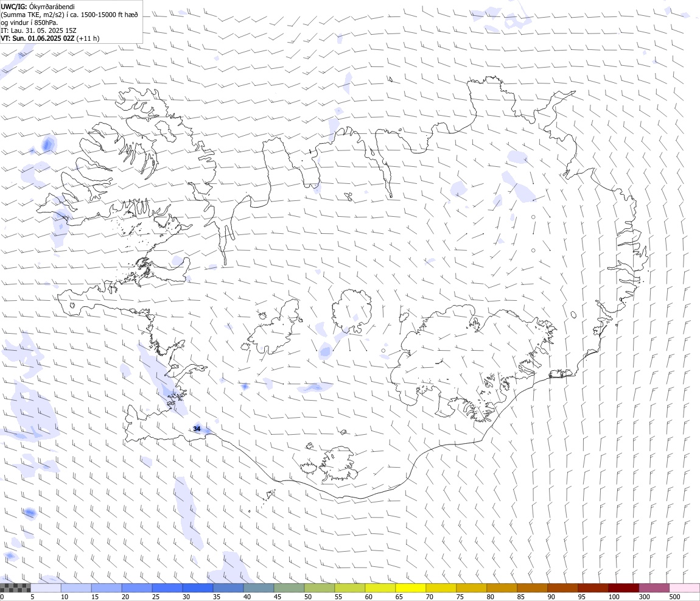Click the 'og vindur í 850hPa.' line
Viewport: 700px width, 601px height.
tap(29, 23)
